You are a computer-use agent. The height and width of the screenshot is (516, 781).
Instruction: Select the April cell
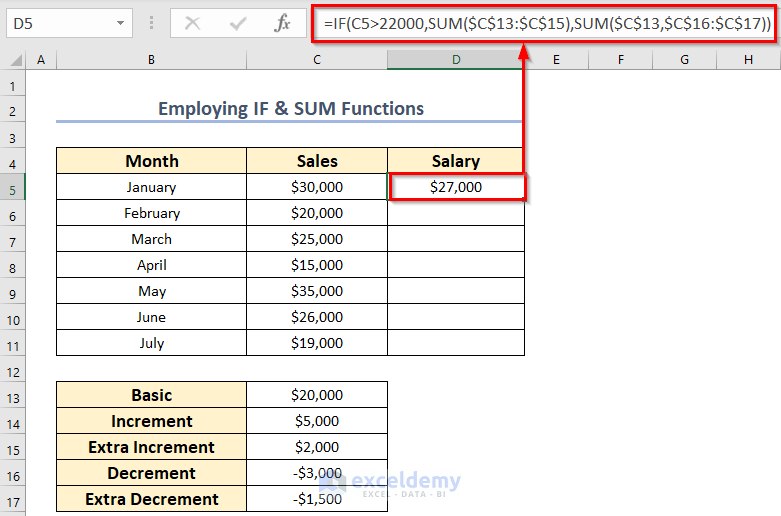click(151, 264)
